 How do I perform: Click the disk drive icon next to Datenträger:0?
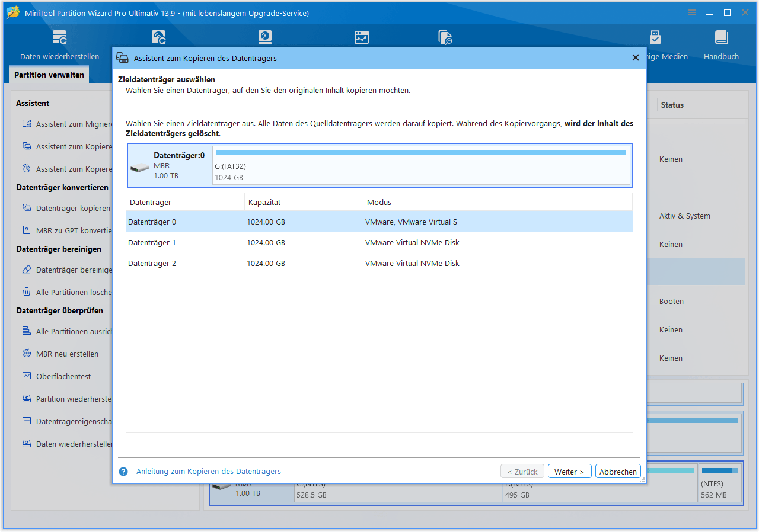coord(140,168)
